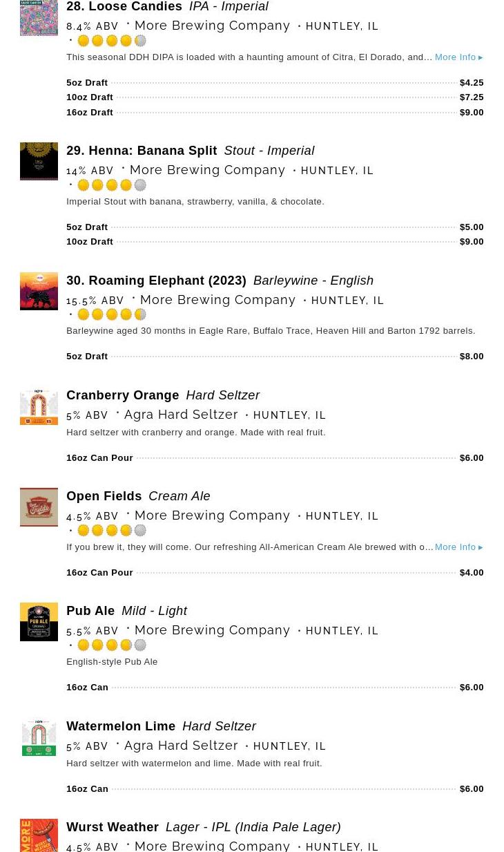Open the Wurst Weather beer title
The width and height of the screenshot is (504, 852).
pos(113,827)
